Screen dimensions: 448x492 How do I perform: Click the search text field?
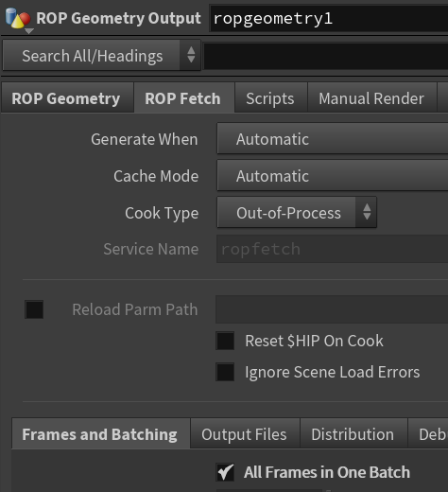coord(326,56)
